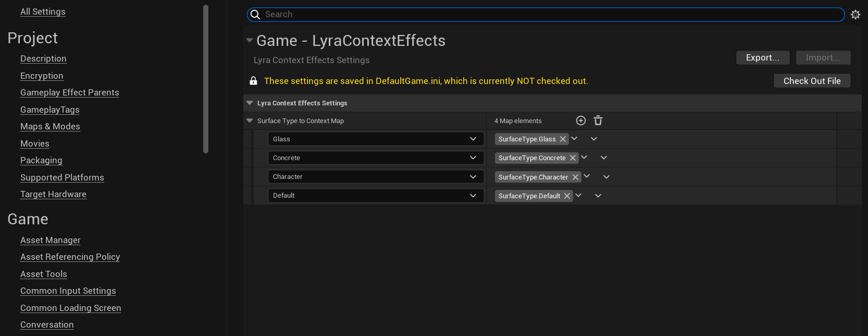The width and height of the screenshot is (868, 336).
Task: Open the Glass surface type dropdown
Action: [376, 139]
